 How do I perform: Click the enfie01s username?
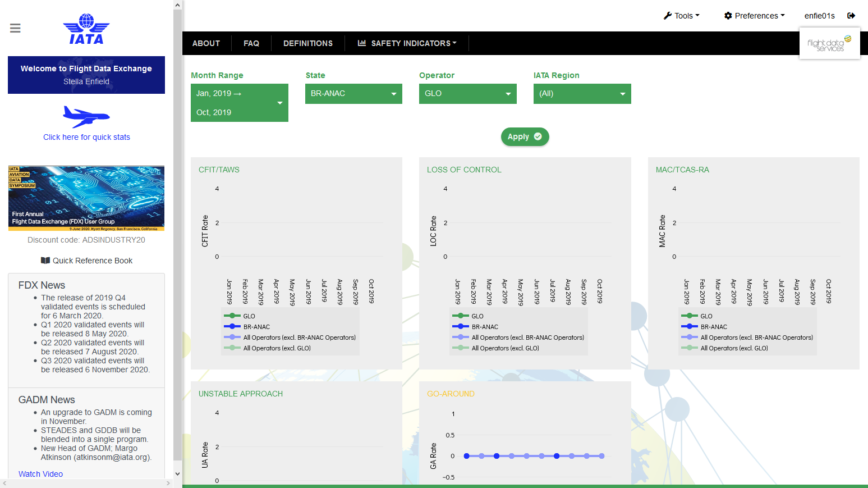pyautogui.click(x=819, y=16)
